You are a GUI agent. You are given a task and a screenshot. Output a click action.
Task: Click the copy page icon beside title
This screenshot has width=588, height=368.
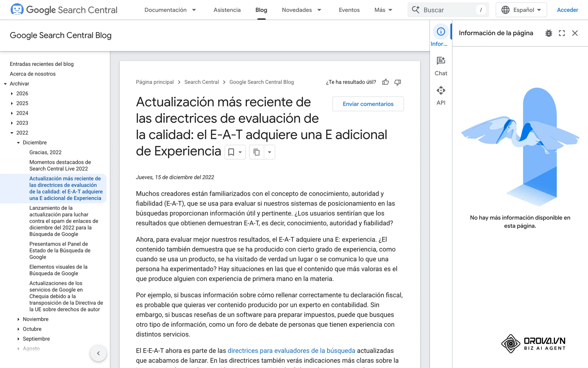click(x=257, y=152)
